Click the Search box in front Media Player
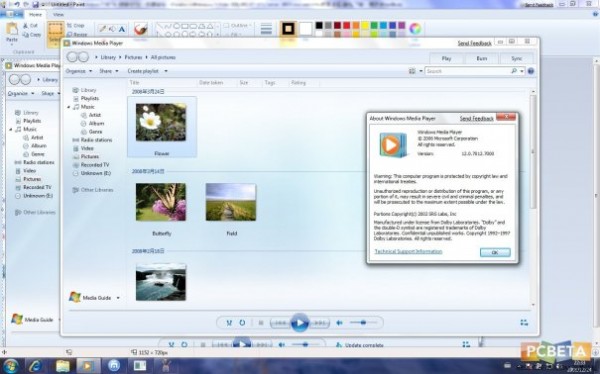Image resolution: width=600 pixels, height=374 pixels. (468, 71)
